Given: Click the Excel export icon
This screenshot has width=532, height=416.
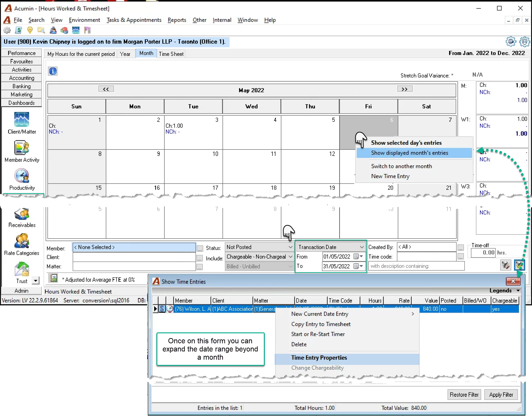Looking at the screenshot, I should tap(53, 278).
